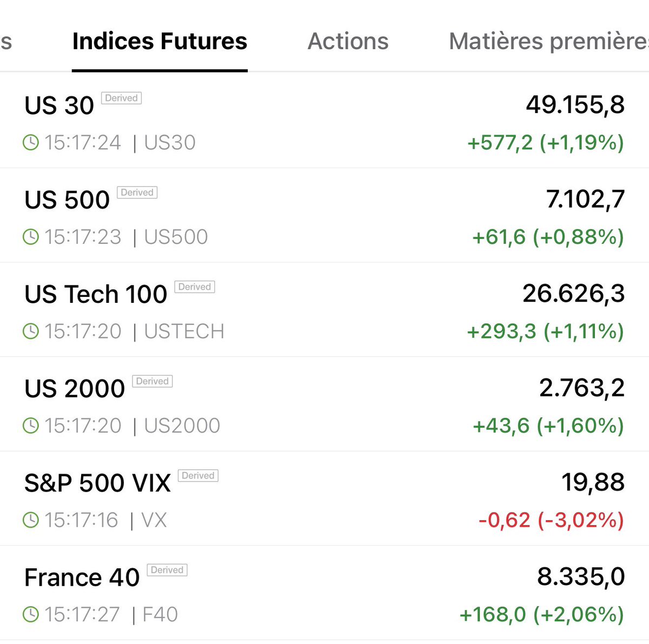This screenshot has height=644, width=649.
Task: Click the Derived badge next to US 30
Action: pyautogui.click(x=121, y=98)
